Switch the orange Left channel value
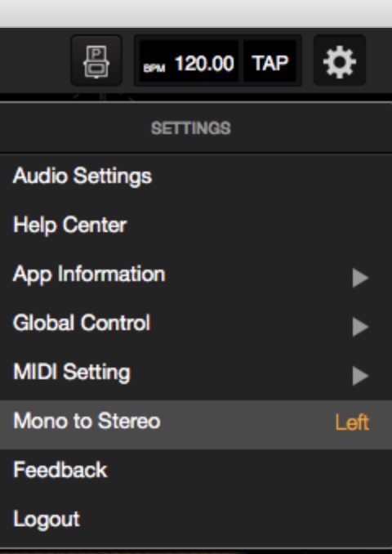392x554 pixels. (x=352, y=422)
